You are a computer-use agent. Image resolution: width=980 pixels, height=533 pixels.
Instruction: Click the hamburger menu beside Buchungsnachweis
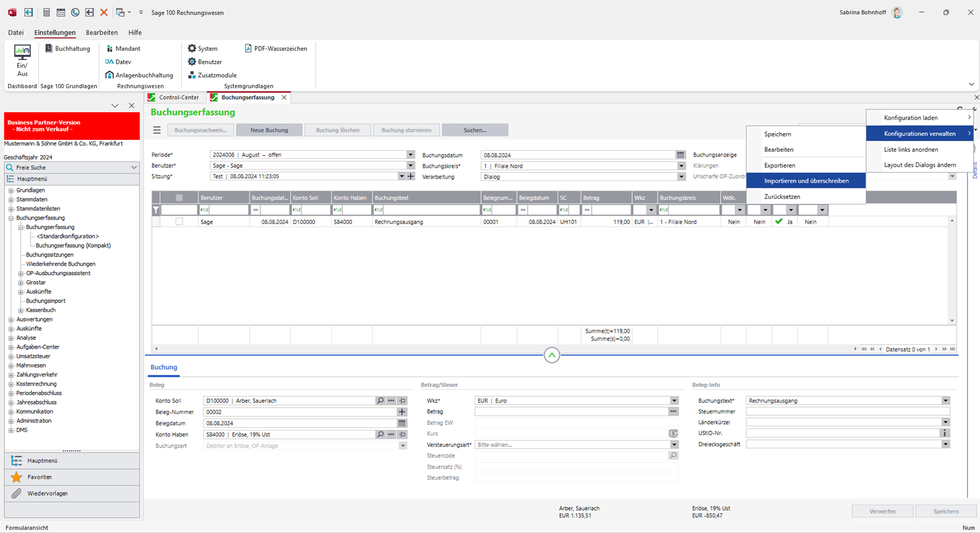point(157,130)
